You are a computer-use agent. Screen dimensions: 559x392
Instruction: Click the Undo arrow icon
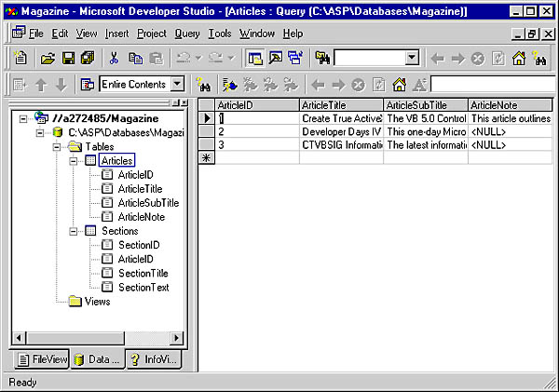pyautogui.click(x=184, y=58)
